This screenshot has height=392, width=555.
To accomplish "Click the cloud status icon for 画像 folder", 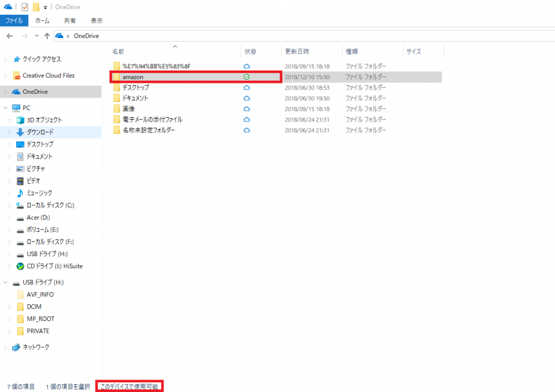I will pos(247,109).
